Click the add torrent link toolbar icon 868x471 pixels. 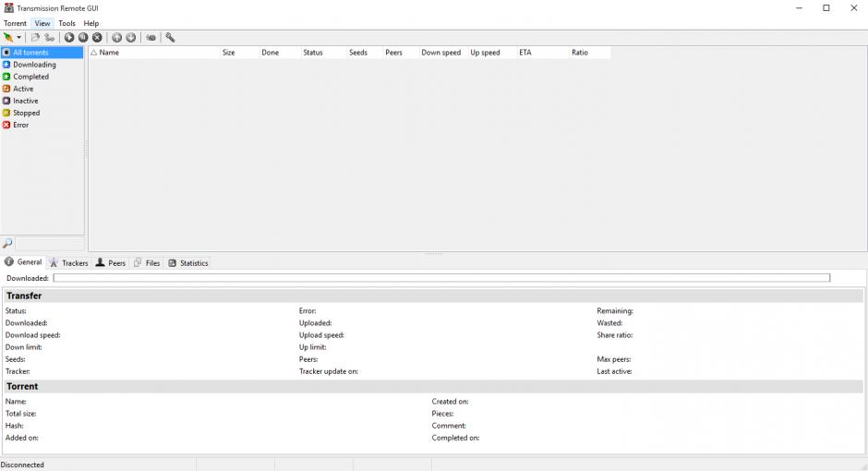(x=50, y=38)
